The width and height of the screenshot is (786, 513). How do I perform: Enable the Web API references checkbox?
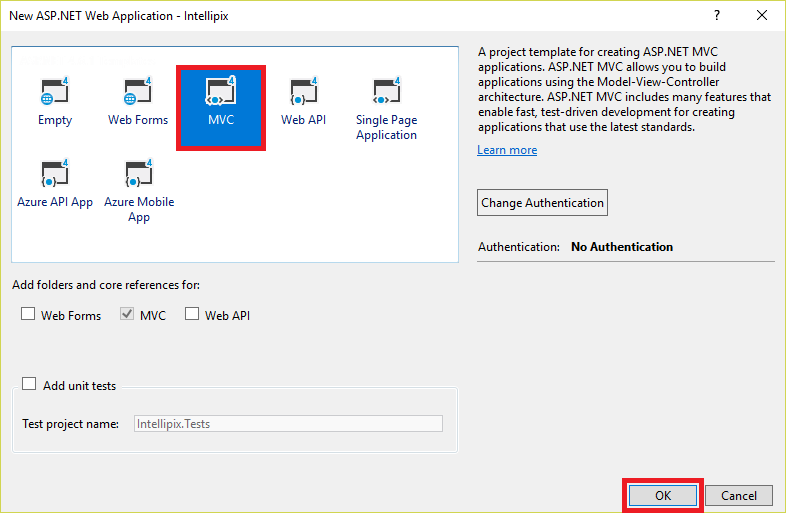pos(192,314)
